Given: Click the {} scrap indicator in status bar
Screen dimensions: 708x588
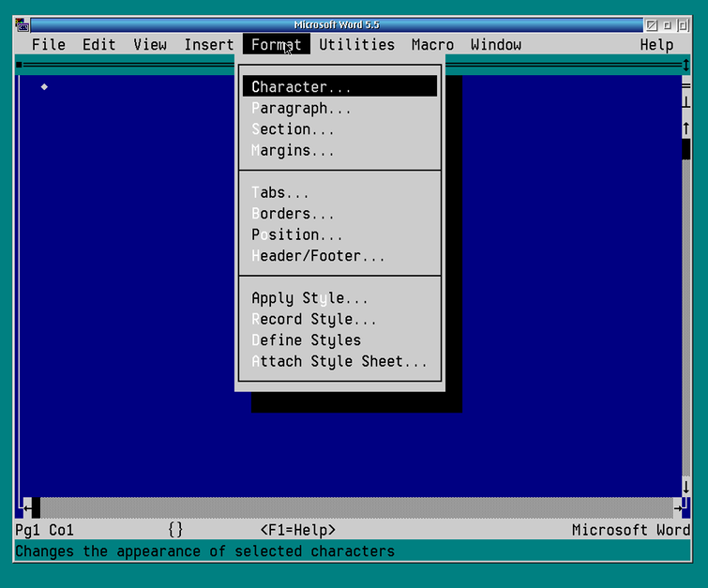Looking at the screenshot, I should pyautogui.click(x=175, y=529).
